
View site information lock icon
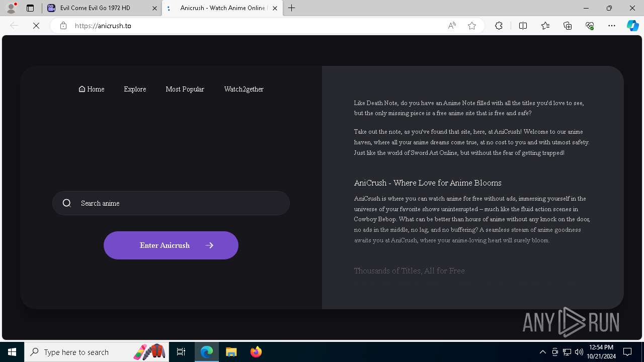click(x=63, y=26)
